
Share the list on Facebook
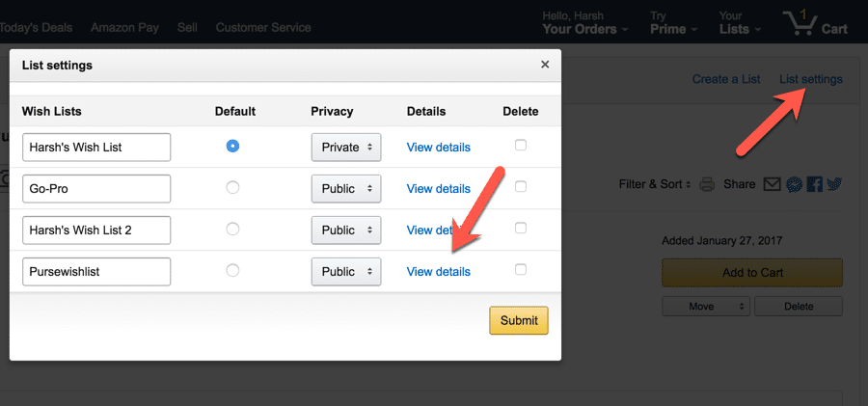coord(814,184)
